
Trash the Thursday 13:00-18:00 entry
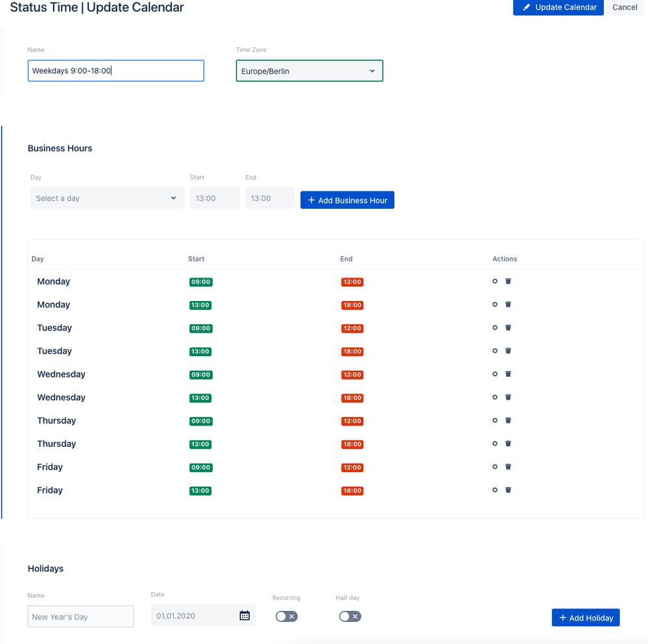pyautogui.click(x=508, y=444)
